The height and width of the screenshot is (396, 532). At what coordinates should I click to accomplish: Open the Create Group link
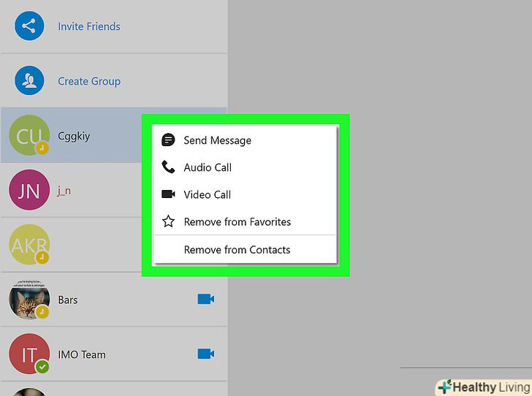coord(89,81)
